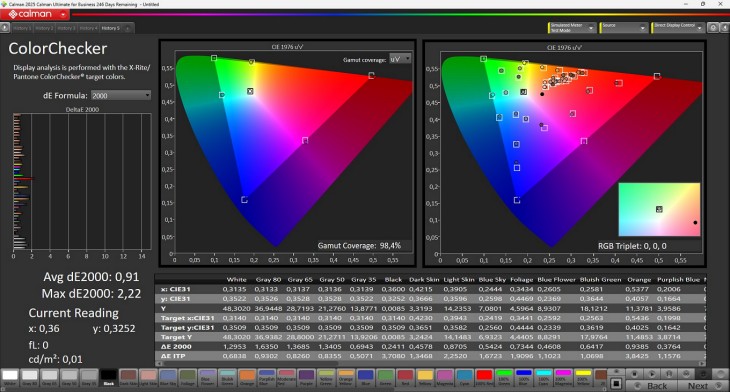The width and height of the screenshot is (730, 392).
Task: Click the black square icon above Back
Action: pyautogui.click(x=616, y=384)
